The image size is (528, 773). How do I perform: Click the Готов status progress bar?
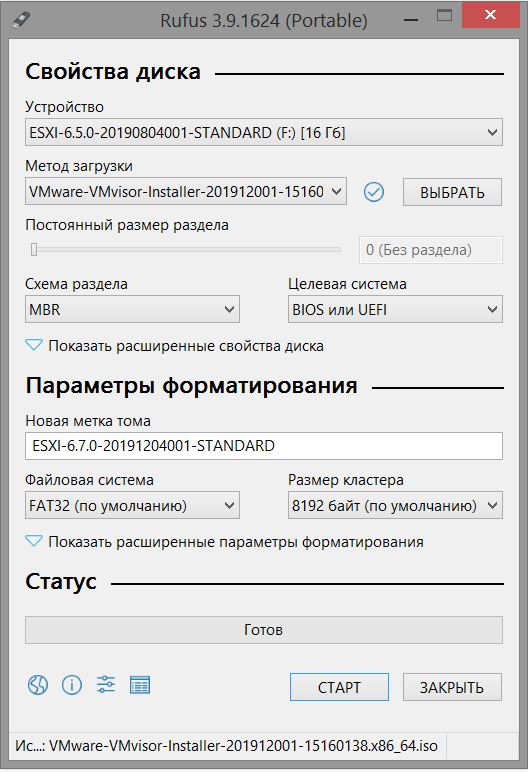point(264,630)
